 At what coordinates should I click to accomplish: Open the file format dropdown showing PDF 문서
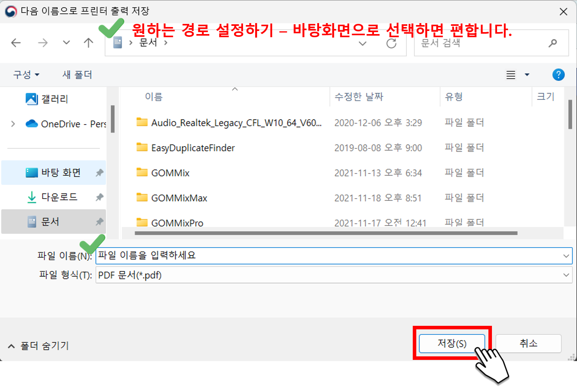tap(565, 275)
